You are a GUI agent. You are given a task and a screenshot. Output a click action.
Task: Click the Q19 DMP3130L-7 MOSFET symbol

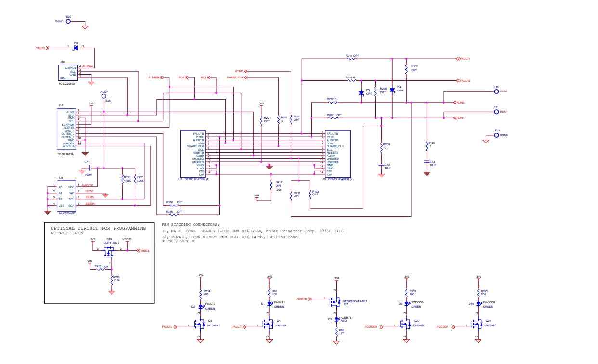[109, 249]
